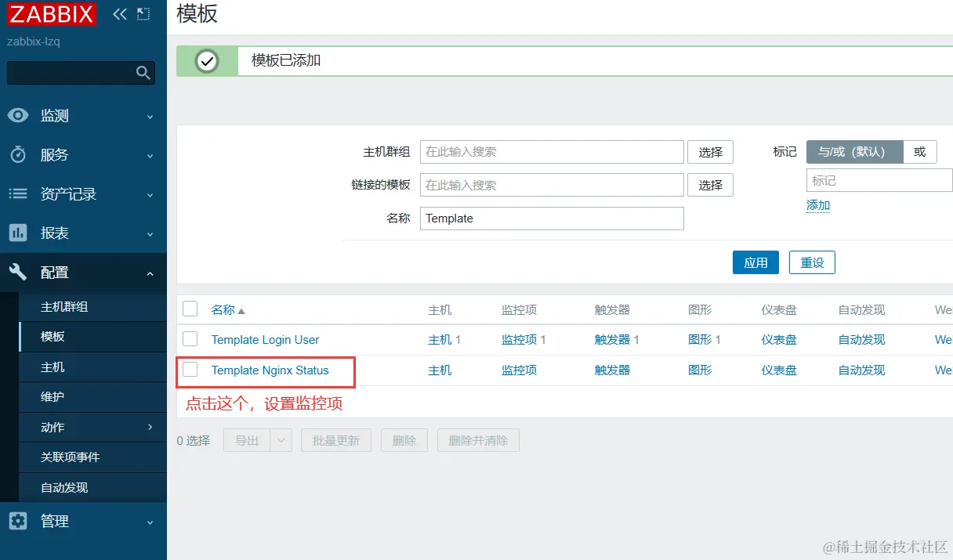Collapse the sidebar with double-arrow icon
The width and height of the screenshot is (953, 560).
[x=120, y=13]
